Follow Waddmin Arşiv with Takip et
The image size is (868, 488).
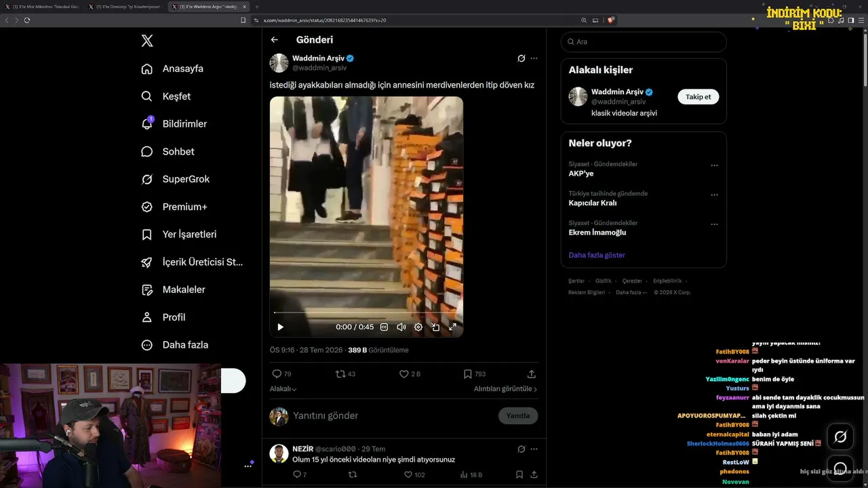tap(698, 97)
